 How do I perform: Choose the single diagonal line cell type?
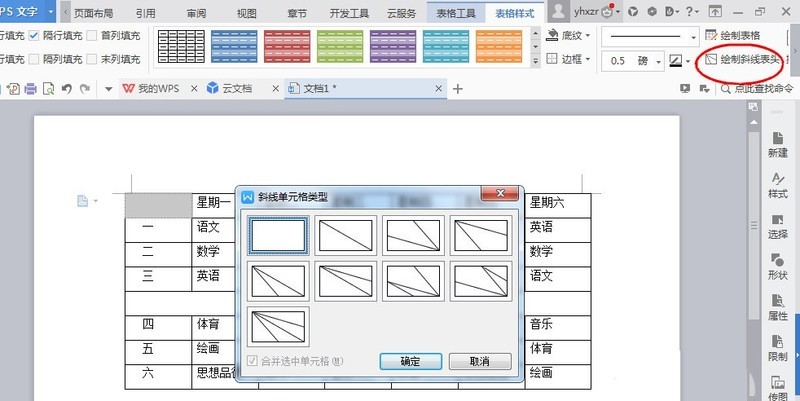[x=345, y=235]
